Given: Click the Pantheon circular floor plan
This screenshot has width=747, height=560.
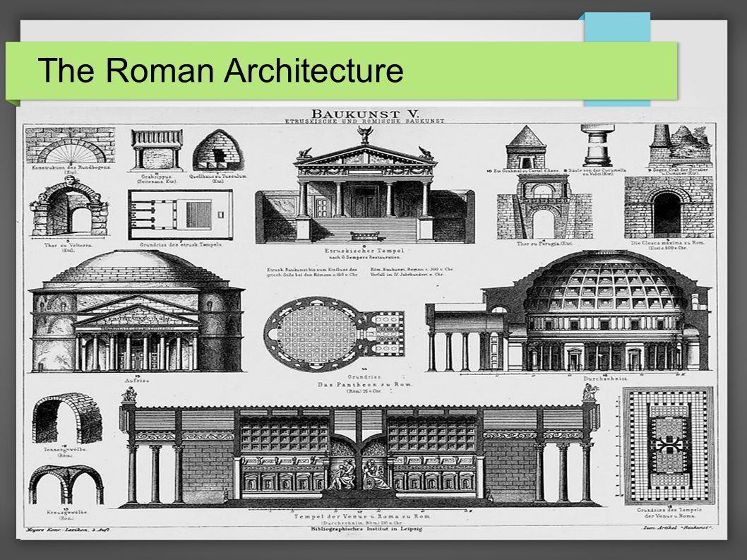Looking at the screenshot, I should point(333,333).
